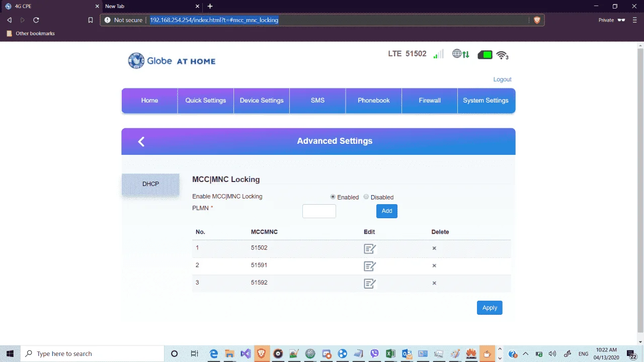Click the PLMN input field

pyautogui.click(x=319, y=211)
